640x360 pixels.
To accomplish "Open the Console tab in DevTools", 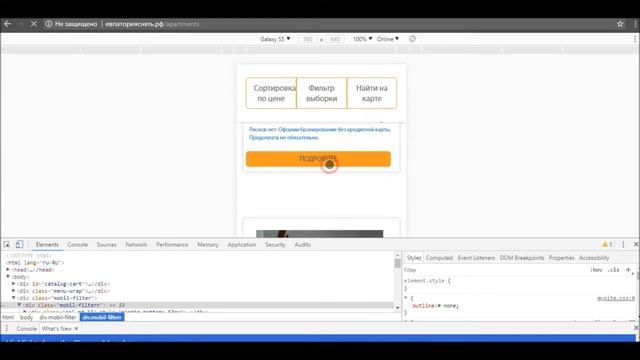I will tap(78, 244).
